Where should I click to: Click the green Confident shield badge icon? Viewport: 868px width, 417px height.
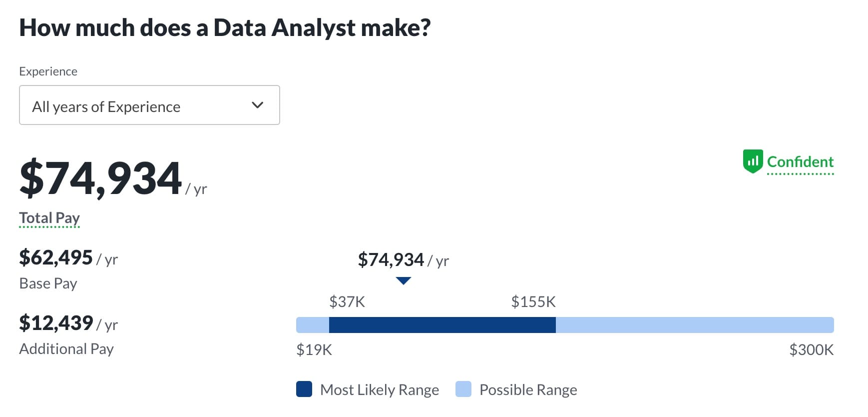tap(753, 161)
